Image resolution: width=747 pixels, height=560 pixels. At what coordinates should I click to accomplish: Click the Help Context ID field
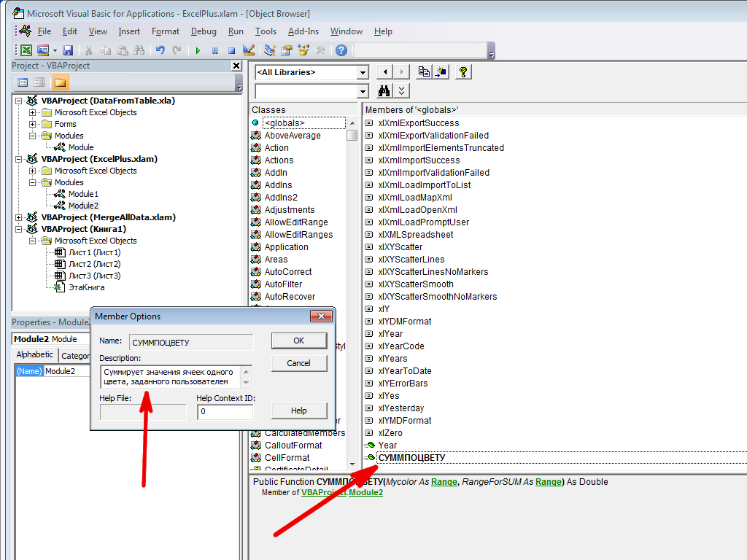click(x=225, y=412)
